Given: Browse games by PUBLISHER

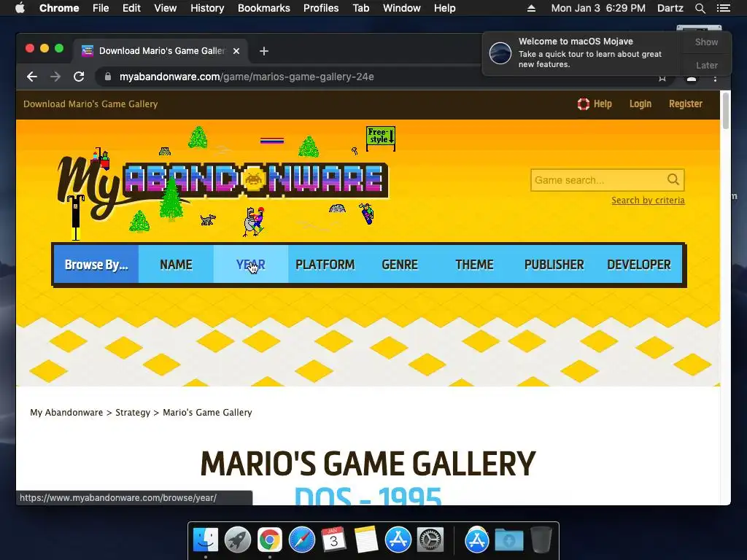Looking at the screenshot, I should 554,265.
